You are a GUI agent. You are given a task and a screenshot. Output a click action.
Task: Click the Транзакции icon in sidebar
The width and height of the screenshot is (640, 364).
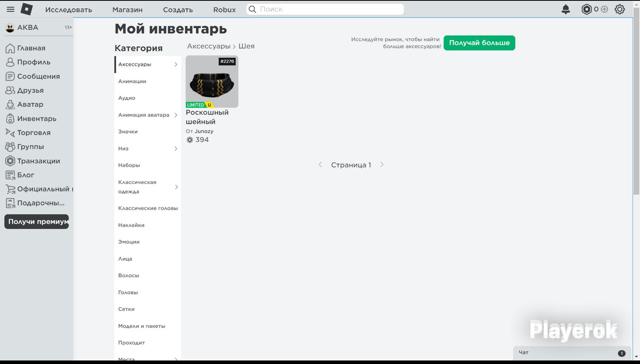pyautogui.click(x=10, y=161)
